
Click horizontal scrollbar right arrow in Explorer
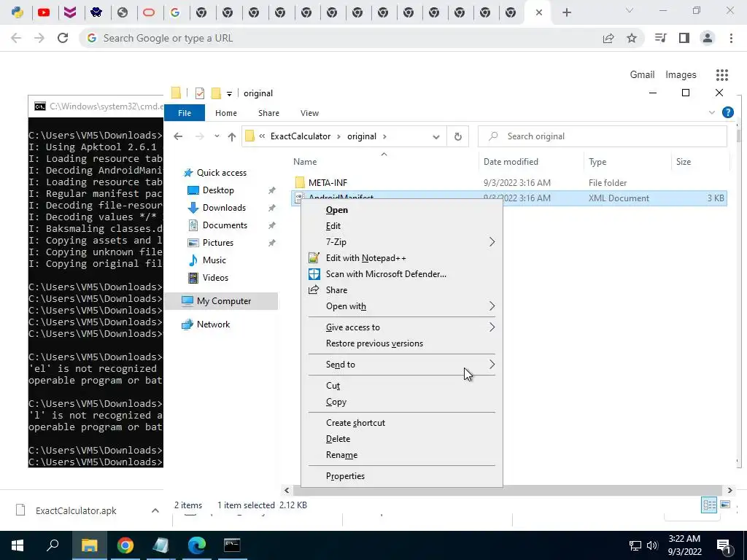(729, 490)
